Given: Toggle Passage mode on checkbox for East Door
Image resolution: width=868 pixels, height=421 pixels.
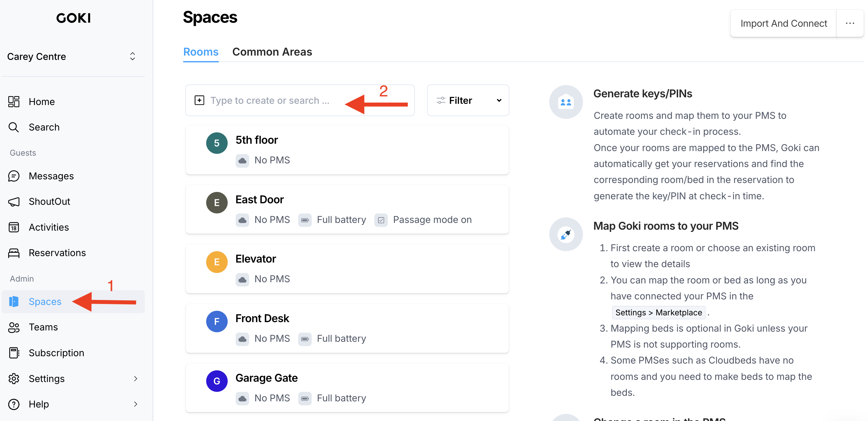Looking at the screenshot, I should pos(381,220).
